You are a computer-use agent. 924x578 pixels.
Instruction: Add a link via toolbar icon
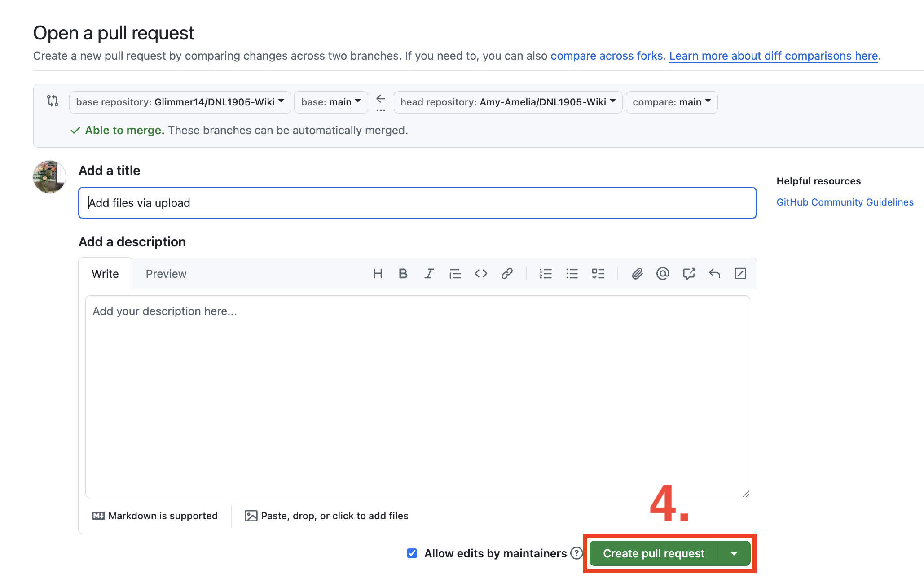(x=507, y=274)
